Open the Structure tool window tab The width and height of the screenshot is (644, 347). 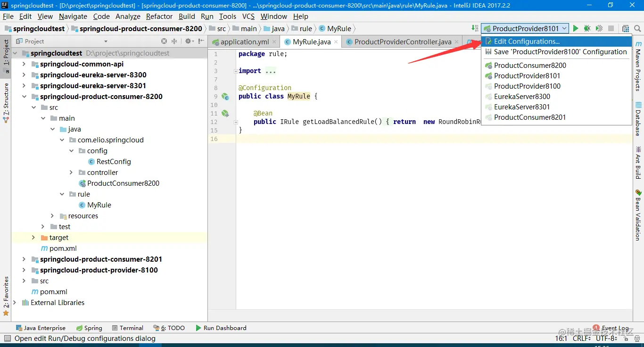click(x=6, y=103)
